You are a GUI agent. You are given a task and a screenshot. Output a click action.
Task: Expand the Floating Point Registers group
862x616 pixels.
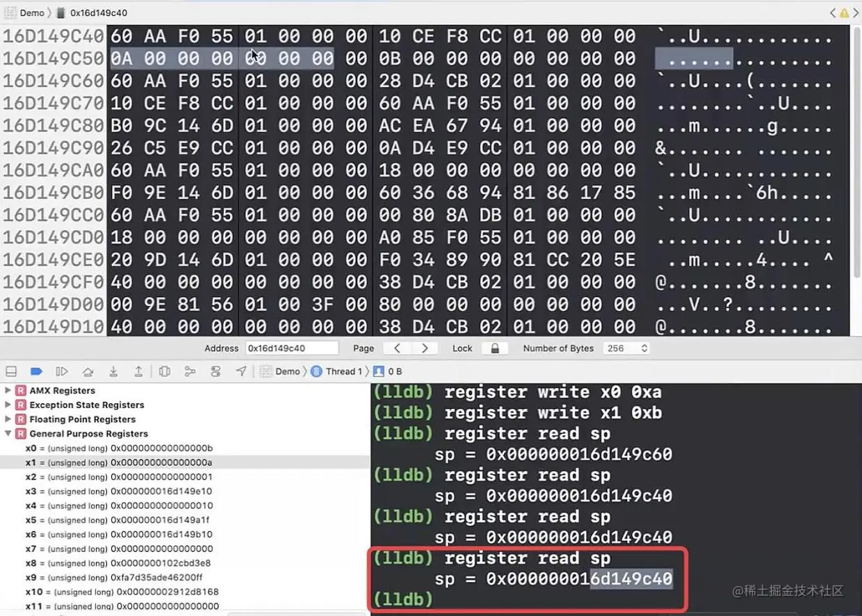[x=8, y=419]
